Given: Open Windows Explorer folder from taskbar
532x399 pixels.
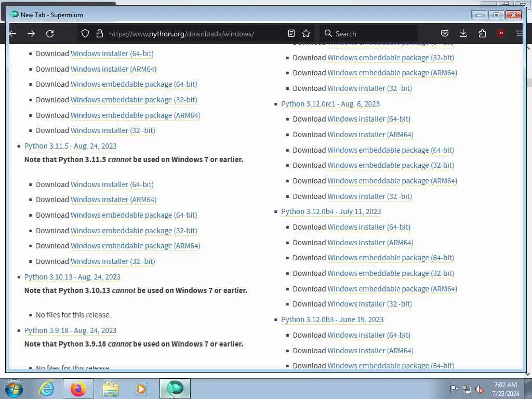Looking at the screenshot, I should pos(111,390).
